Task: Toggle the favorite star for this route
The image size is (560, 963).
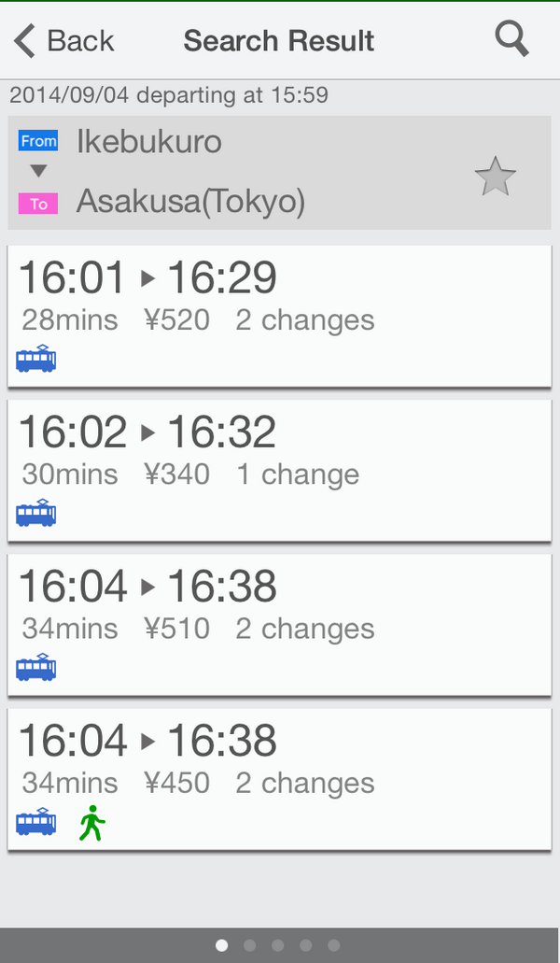Action: pos(495,177)
